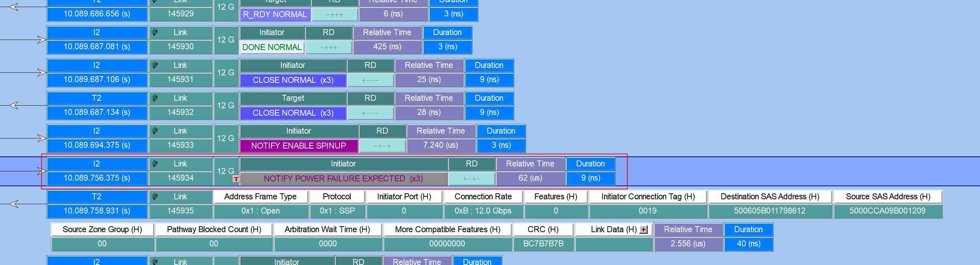The height and width of the screenshot is (265, 980).
Task: Click timestamp 10.089.758.931 (s)
Action: pyautogui.click(x=97, y=211)
